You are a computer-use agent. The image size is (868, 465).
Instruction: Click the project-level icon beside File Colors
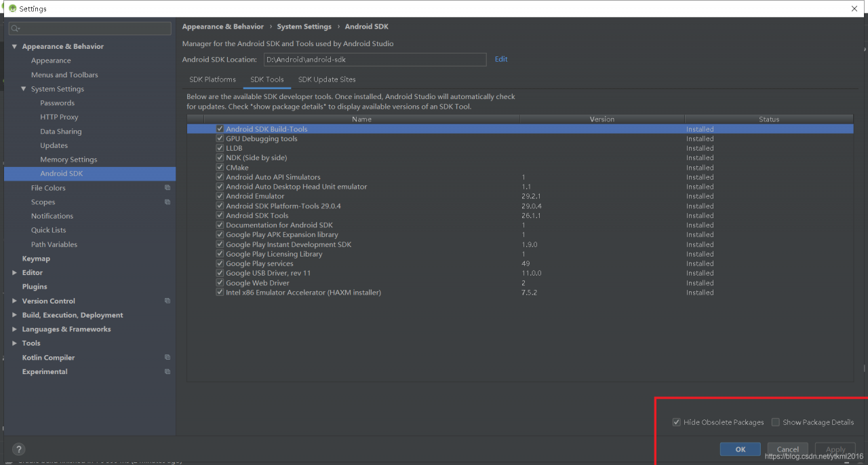167,188
